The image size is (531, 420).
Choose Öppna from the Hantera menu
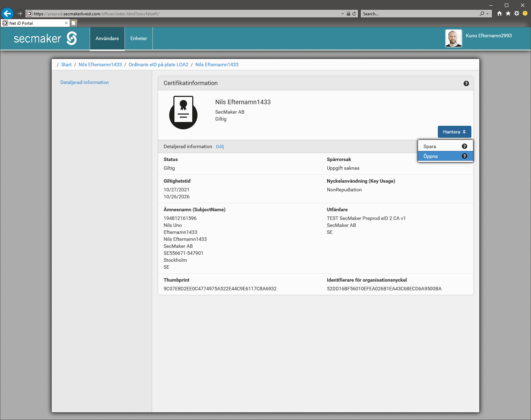445,156
